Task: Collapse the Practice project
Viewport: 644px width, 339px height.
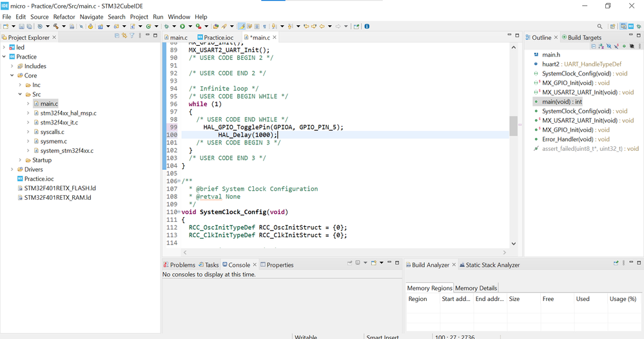Action: (4, 57)
